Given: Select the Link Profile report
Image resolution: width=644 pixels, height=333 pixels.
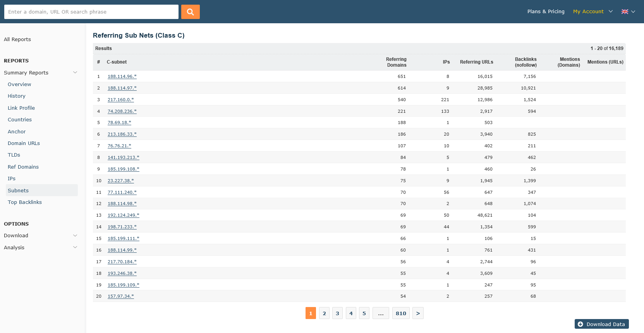Looking at the screenshot, I should 21,108.
